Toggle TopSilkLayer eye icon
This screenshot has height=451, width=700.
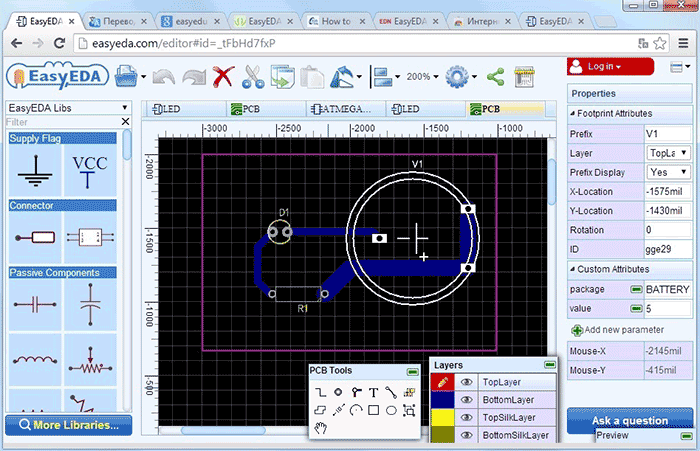coord(466,418)
